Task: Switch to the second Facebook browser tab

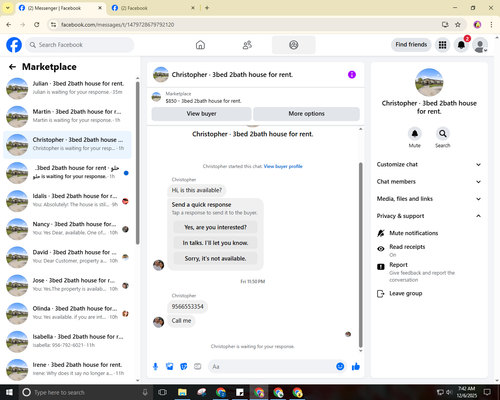Action: coord(153,8)
